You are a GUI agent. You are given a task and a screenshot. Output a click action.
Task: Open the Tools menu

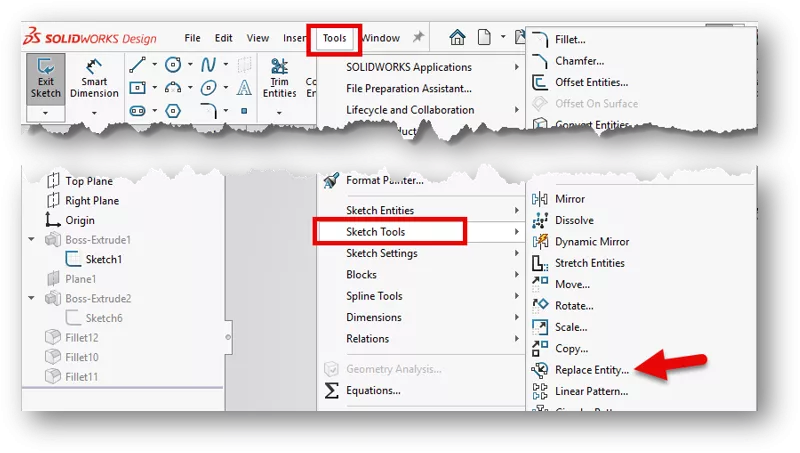(334, 38)
